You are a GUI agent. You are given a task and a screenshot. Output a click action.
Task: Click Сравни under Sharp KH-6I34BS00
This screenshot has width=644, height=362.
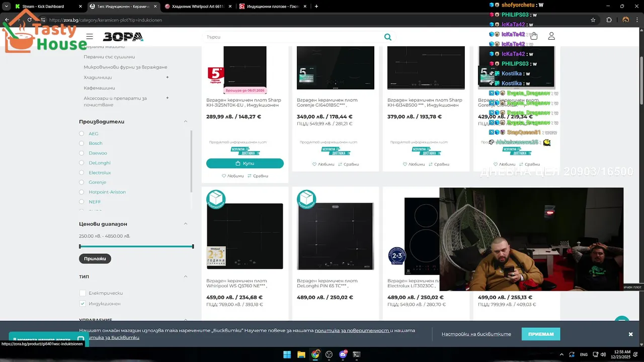click(x=439, y=164)
